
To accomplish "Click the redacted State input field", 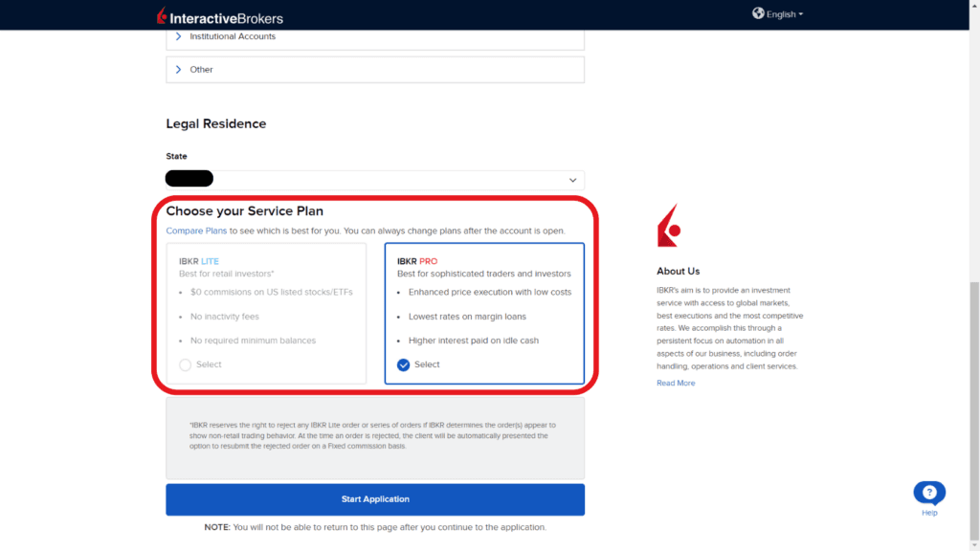I will tap(189, 178).
